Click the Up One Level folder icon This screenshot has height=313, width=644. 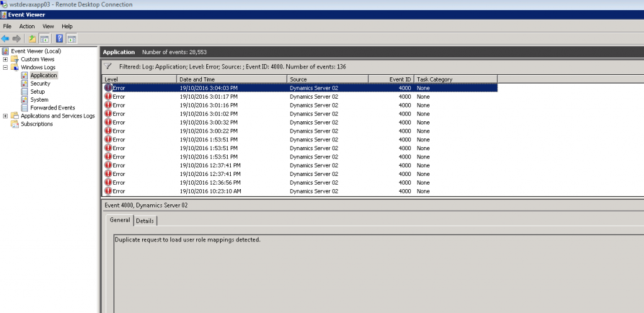32,39
